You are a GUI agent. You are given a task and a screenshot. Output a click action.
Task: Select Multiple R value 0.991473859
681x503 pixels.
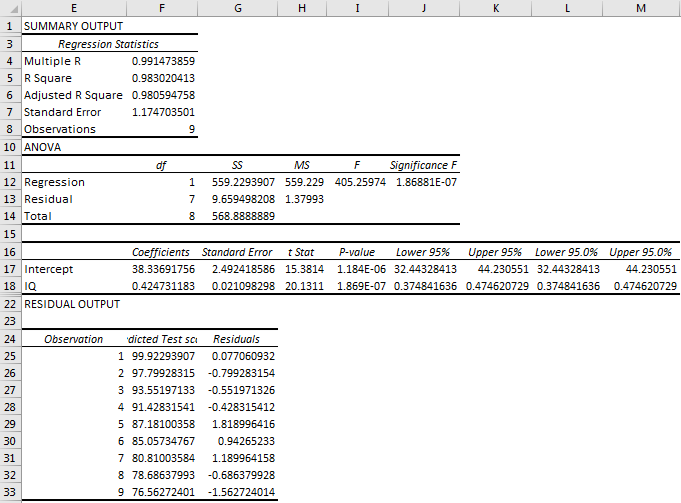click(163, 61)
